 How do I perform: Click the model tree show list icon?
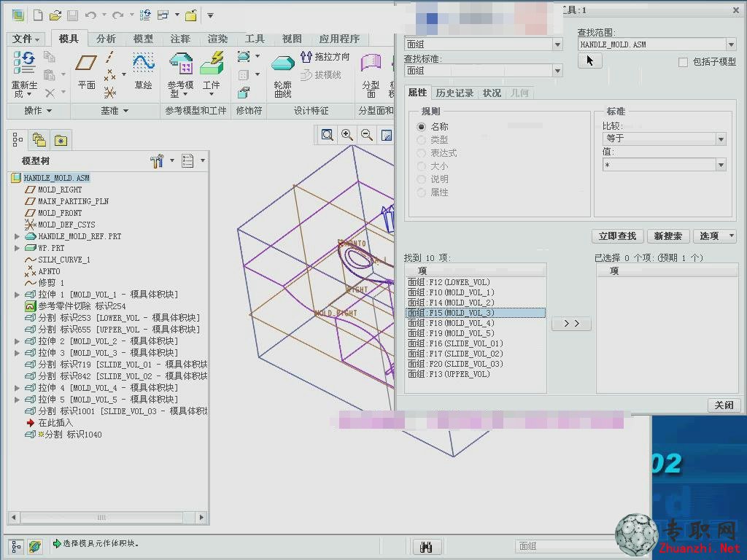pyautogui.click(x=187, y=161)
